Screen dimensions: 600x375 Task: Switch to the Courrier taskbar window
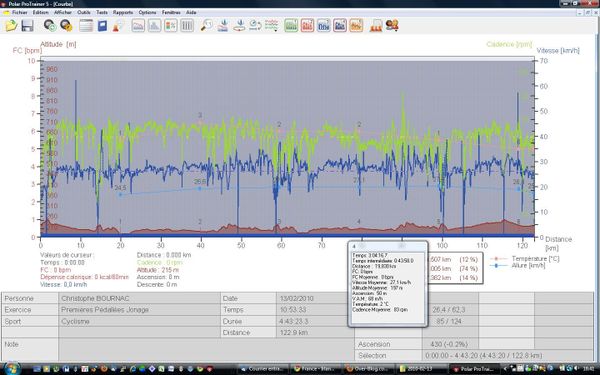(263, 369)
